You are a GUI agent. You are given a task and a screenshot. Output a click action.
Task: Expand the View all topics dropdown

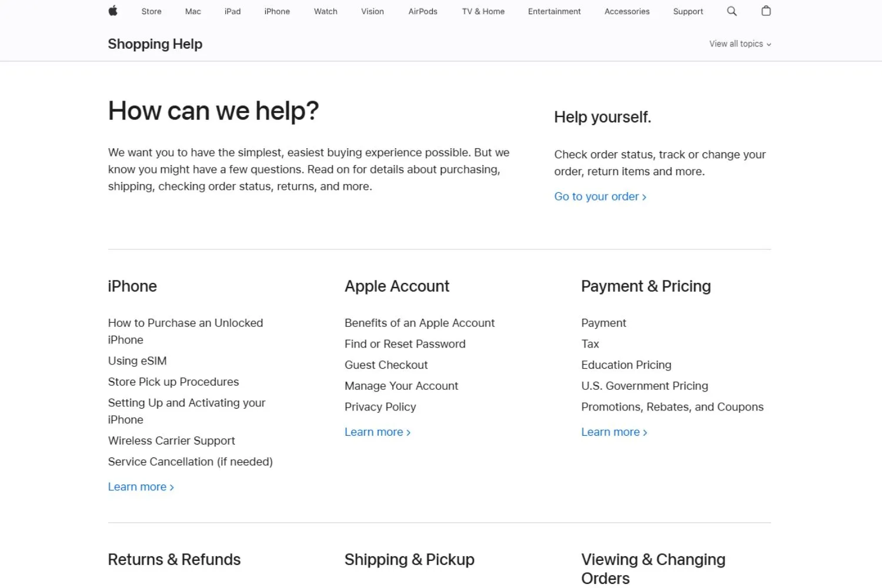coord(740,44)
